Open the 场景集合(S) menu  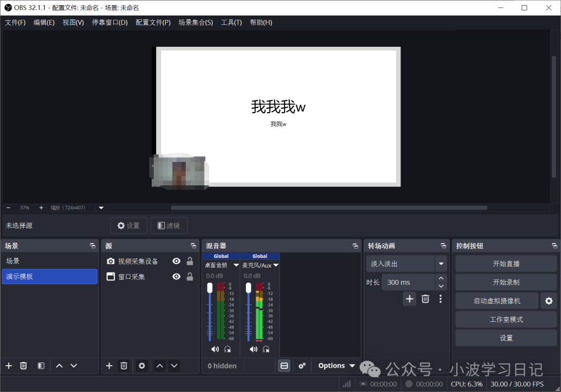pyautogui.click(x=195, y=22)
